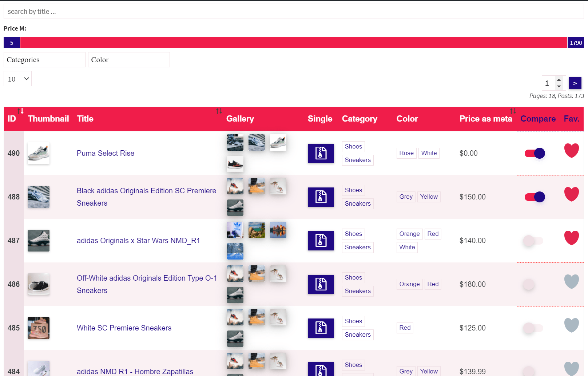Enable compare toggle for row 485
The image size is (588, 376).
533,328
